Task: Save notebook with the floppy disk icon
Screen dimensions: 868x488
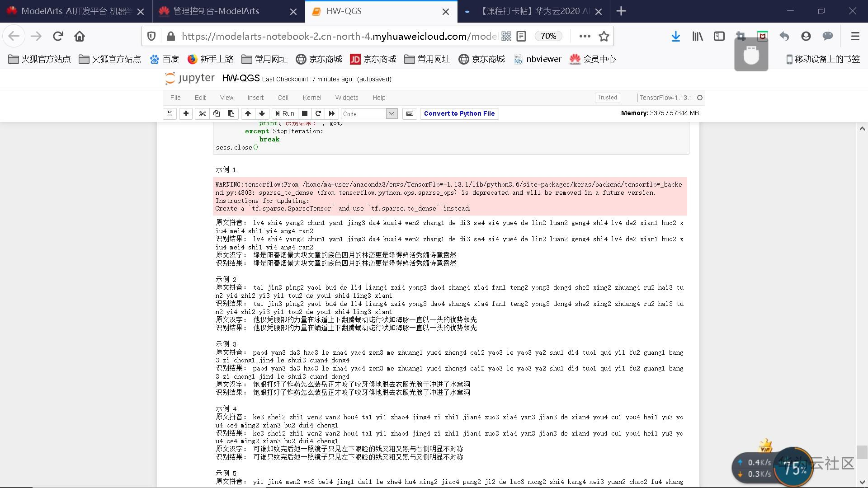Action: [170, 113]
